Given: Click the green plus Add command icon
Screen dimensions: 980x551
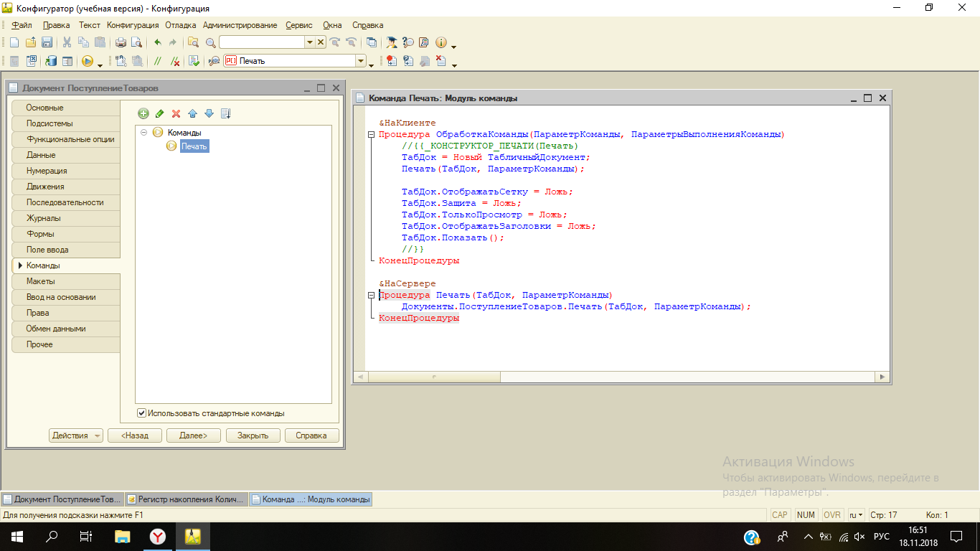Looking at the screenshot, I should (143, 113).
